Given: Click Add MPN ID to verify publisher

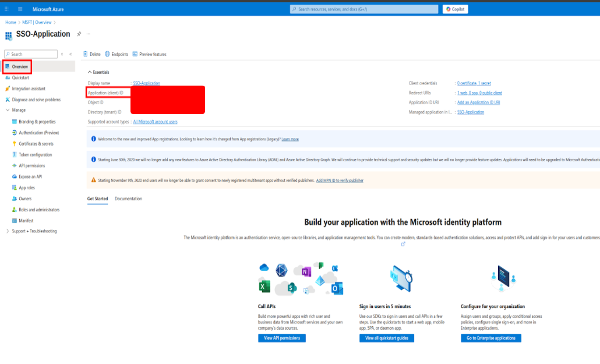Looking at the screenshot, I should (340, 181).
